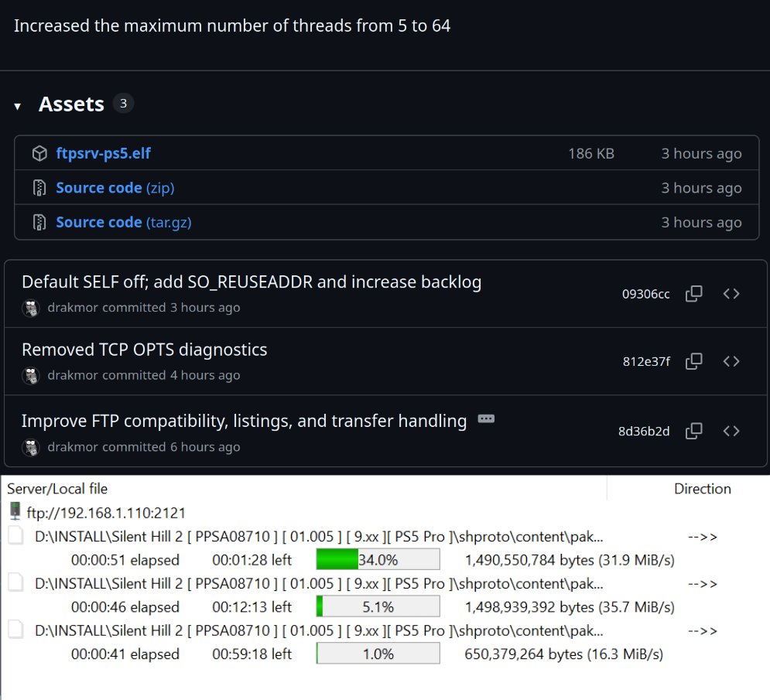
Task: Collapse the Assets section triangle
Action: click(x=18, y=106)
